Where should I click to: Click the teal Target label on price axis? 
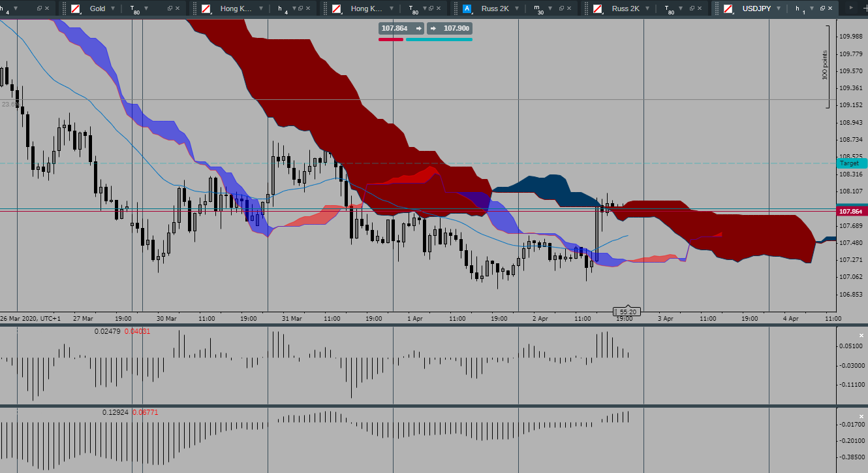[x=852, y=163]
